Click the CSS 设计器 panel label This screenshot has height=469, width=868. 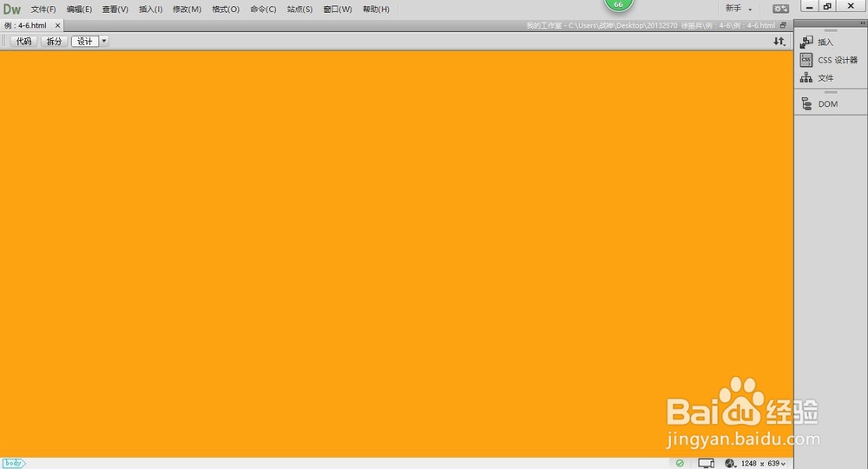pos(838,60)
